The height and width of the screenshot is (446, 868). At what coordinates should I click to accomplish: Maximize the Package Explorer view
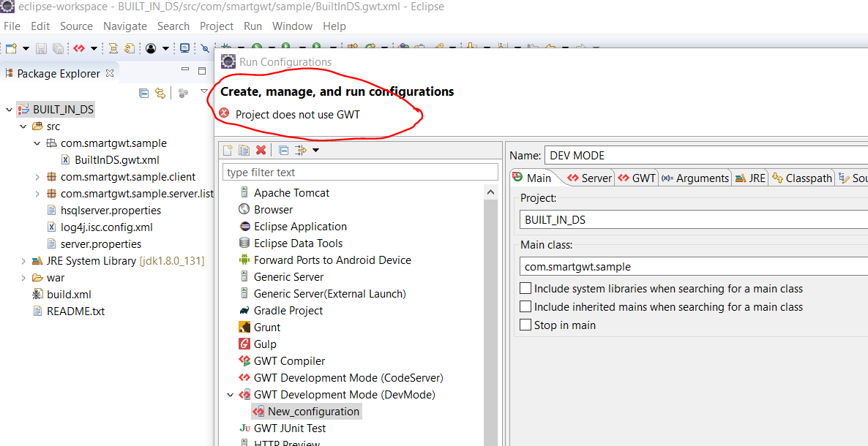click(202, 71)
